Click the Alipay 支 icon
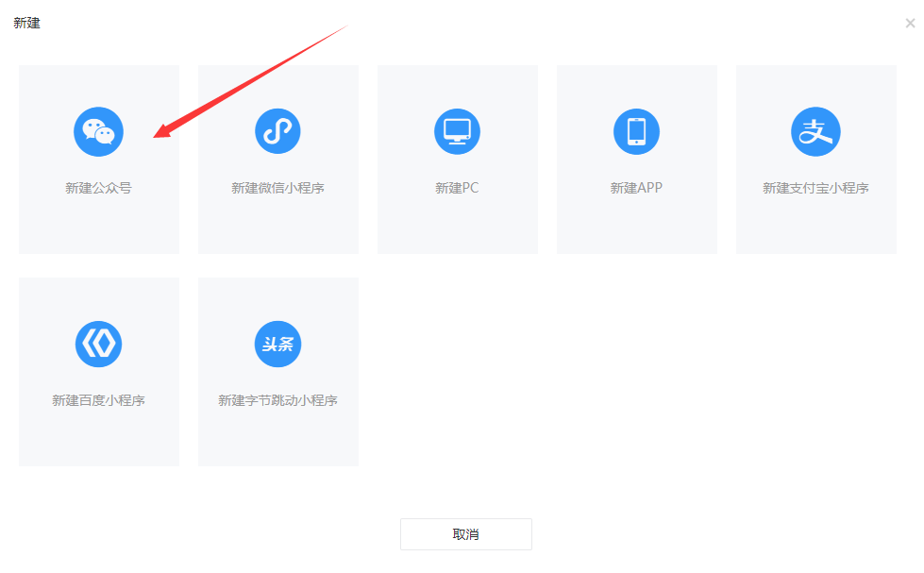 pos(815,131)
